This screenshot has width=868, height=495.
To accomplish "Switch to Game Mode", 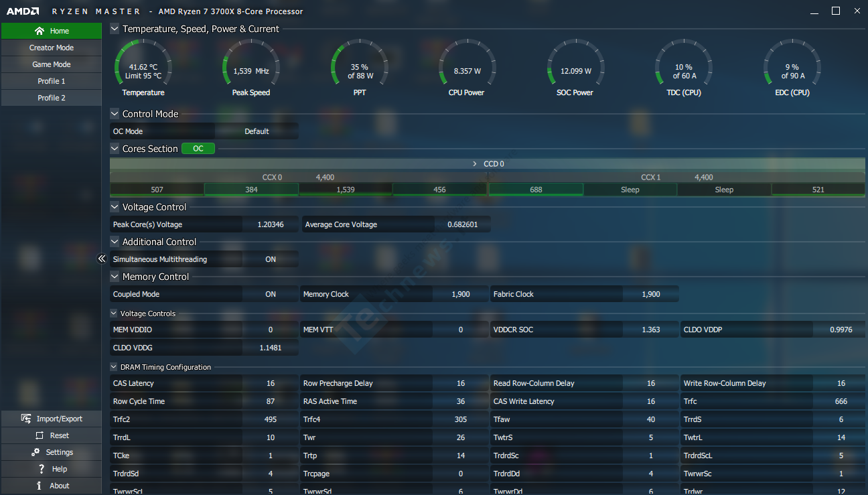I will click(x=51, y=64).
